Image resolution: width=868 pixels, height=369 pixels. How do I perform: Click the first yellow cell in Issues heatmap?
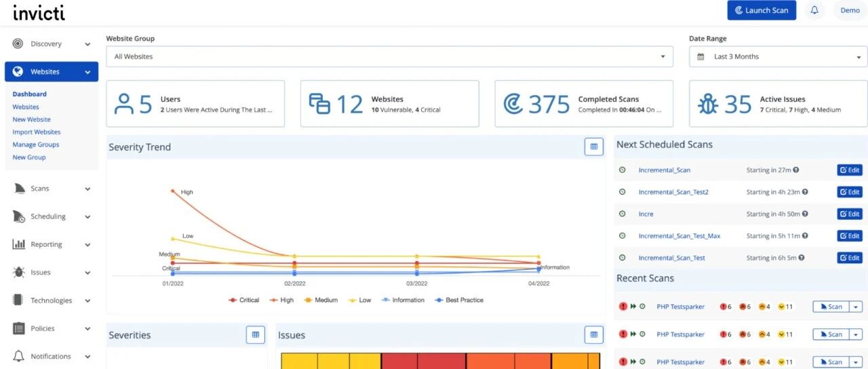point(300,361)
